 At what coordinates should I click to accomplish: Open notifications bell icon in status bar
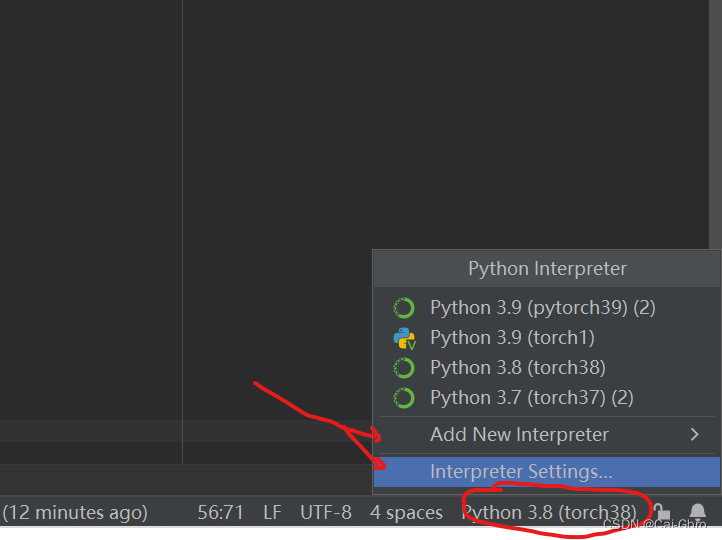click(697, 511)
